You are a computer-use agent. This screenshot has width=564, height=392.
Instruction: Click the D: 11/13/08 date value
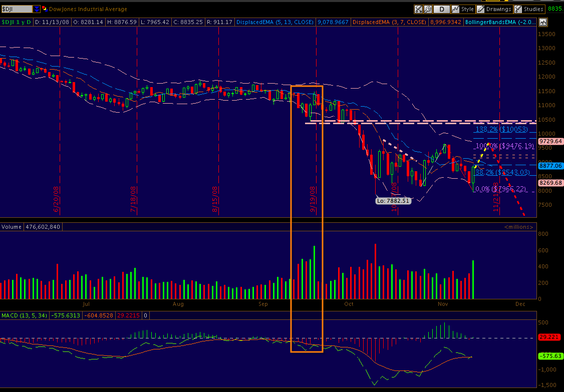coord(52,22)
